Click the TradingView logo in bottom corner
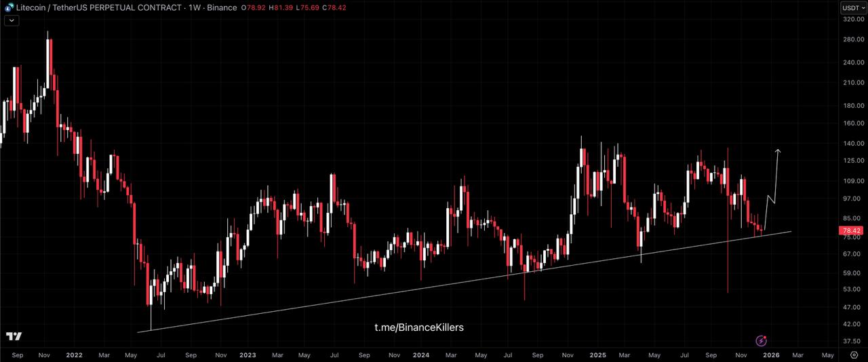Screen dimensions: 868x362 (13, 336)
